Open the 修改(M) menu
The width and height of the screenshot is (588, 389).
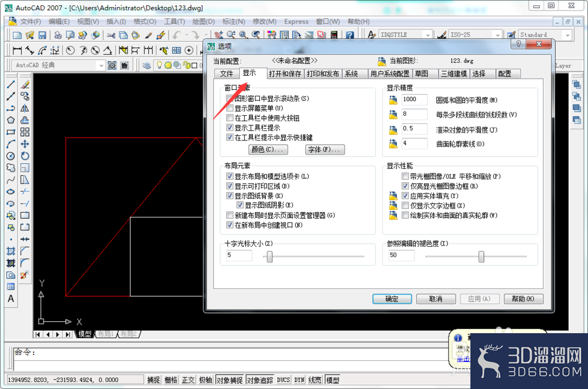[x=265, y=22]
